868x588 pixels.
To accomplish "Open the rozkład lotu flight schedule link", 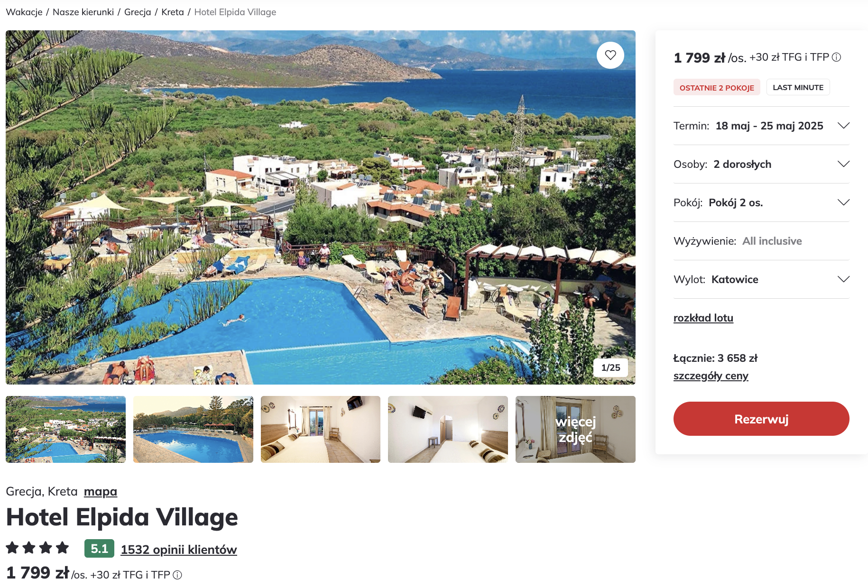I will click(703, 318).
